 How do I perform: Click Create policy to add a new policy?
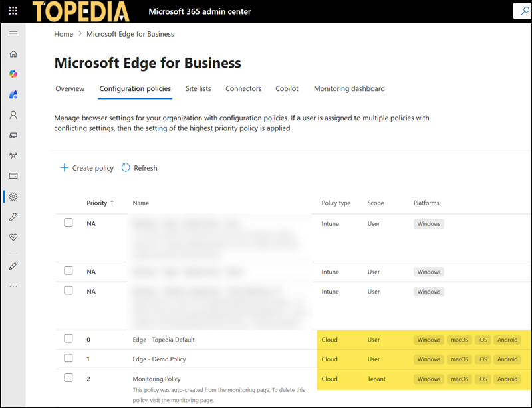[x=86, y=167]
